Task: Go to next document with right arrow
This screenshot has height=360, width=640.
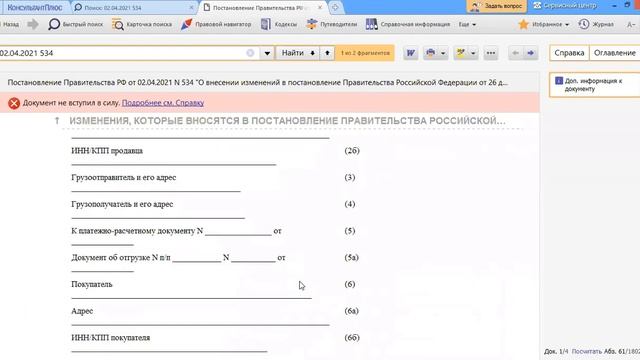Action: click(531, 53)
